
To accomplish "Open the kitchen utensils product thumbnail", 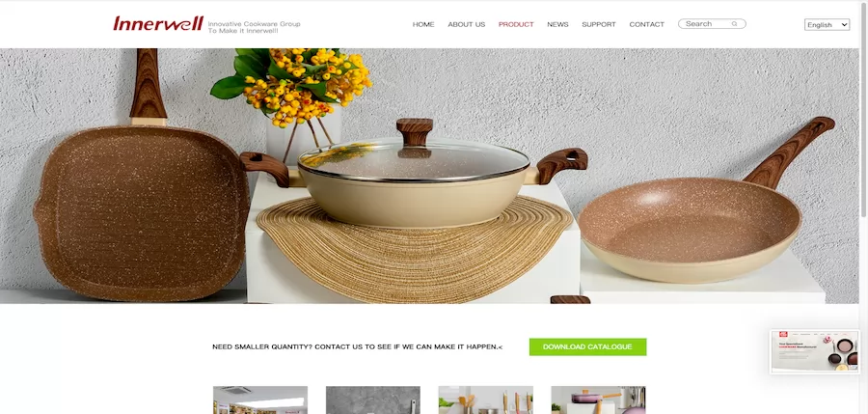I will pyautogui.click(x=485, y=400).
